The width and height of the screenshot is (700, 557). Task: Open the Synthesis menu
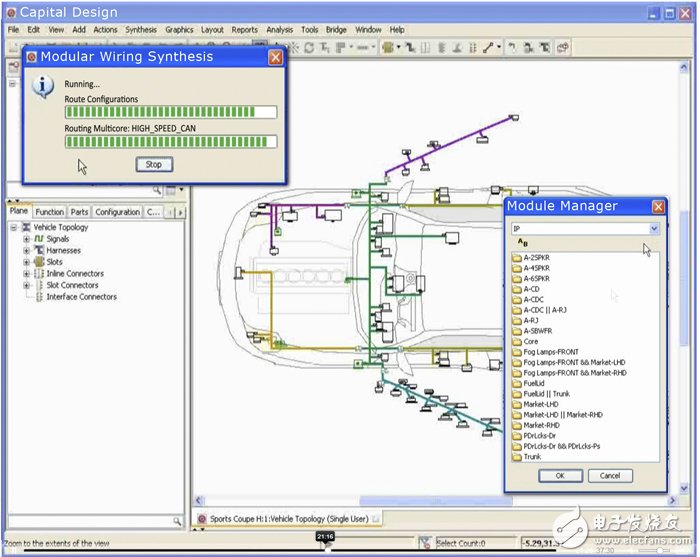[141, 30]
